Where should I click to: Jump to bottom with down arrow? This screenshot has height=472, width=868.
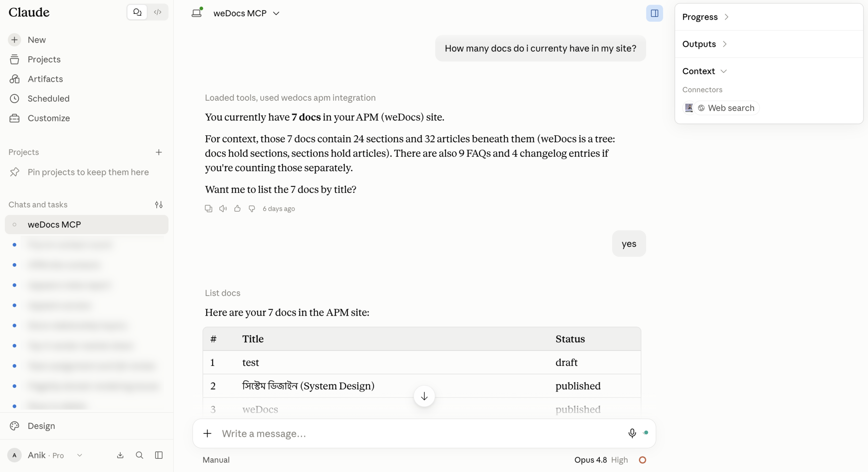(x=424, y=396)
